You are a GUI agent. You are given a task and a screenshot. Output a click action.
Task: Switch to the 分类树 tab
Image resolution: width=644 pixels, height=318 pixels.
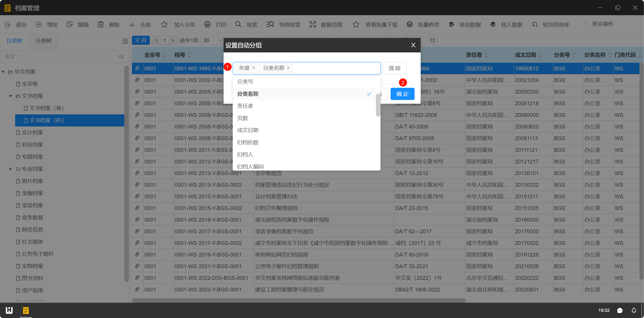click(43, 41)
